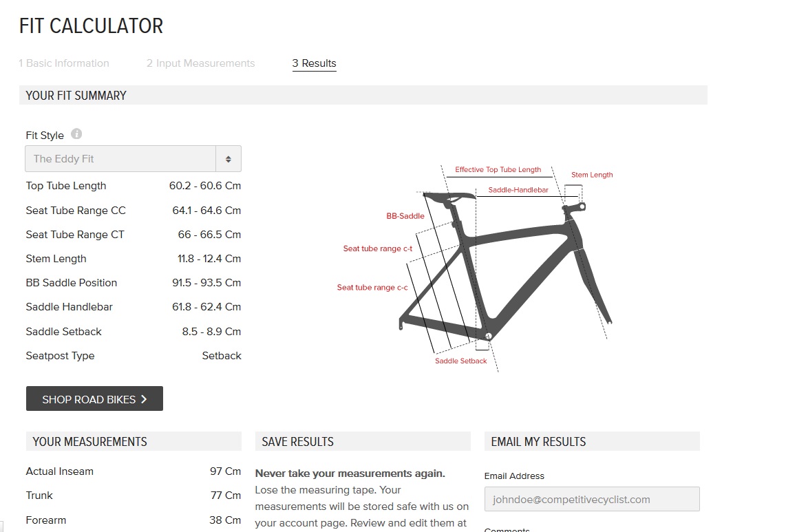Click the Stem Length diagram label
786x532 pixels.
click(592, 175)
